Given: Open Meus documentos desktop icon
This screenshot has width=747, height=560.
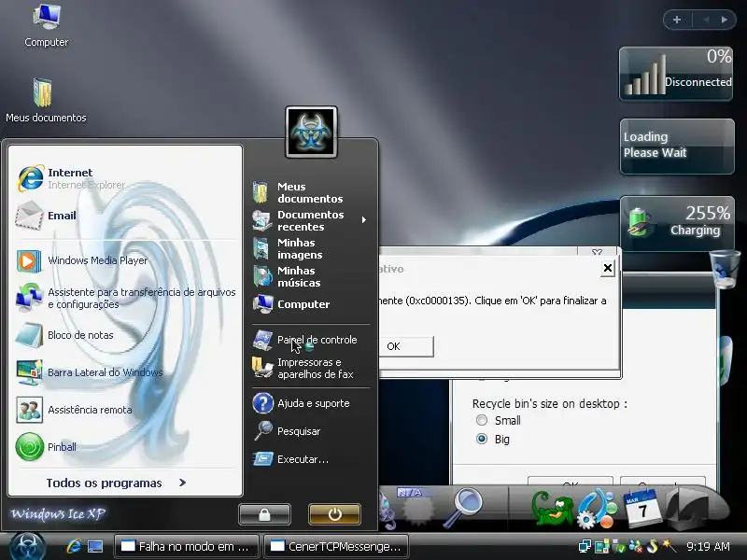Looking at the screenshot, I should [46, 101].
